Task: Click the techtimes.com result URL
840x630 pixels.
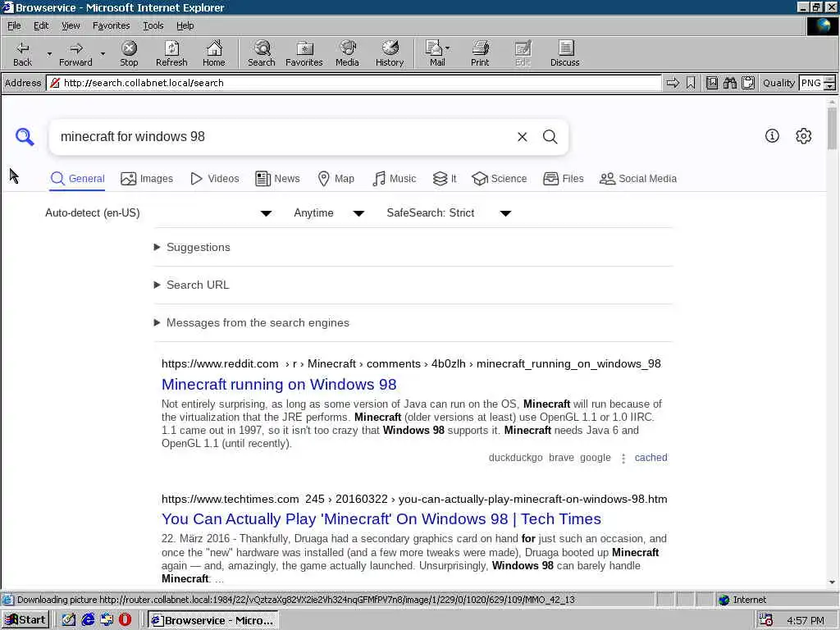Action: click(414, 500)
